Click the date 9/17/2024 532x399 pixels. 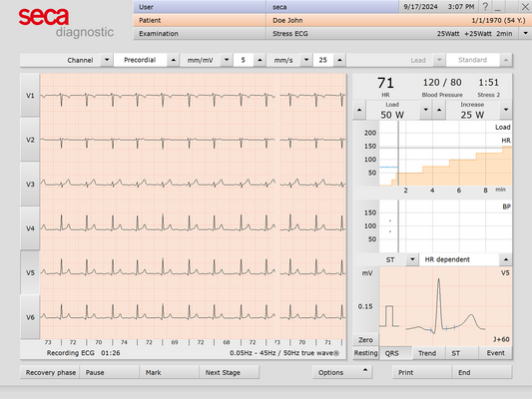[x=420, y=7]
